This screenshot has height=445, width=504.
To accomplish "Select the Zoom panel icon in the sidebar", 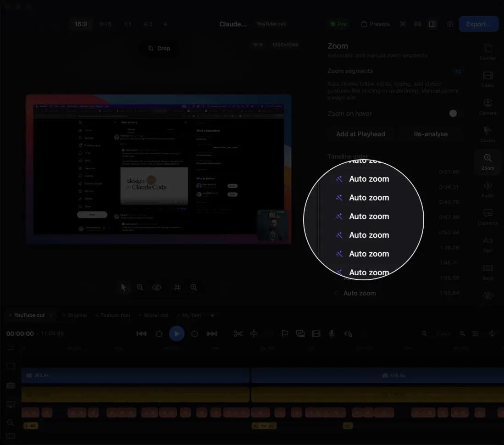I will point(487,162).
